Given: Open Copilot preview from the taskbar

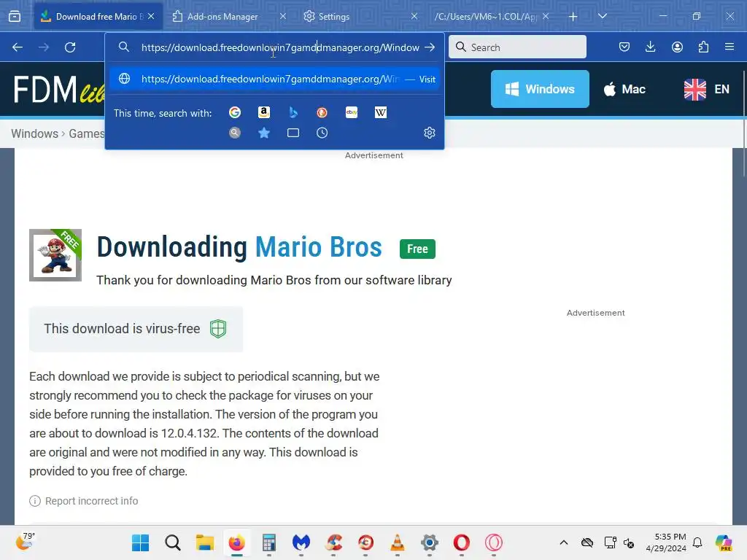Looking at the screenshot, I should 724,542.
